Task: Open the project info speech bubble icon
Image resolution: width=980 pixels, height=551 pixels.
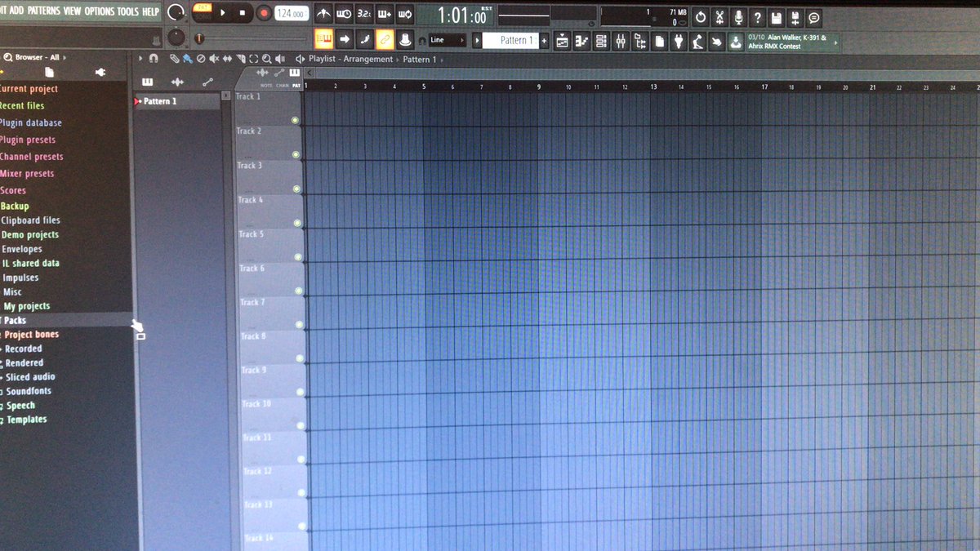Action: tap(815, 17)
